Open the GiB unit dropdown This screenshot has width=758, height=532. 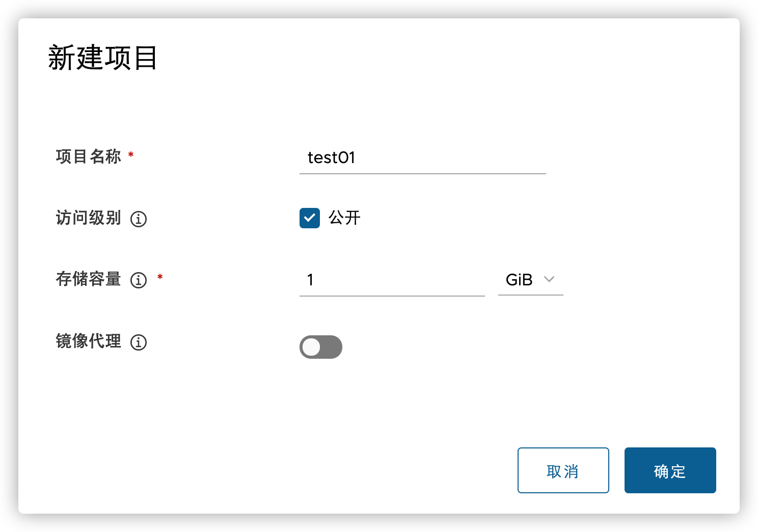(530, 280)
